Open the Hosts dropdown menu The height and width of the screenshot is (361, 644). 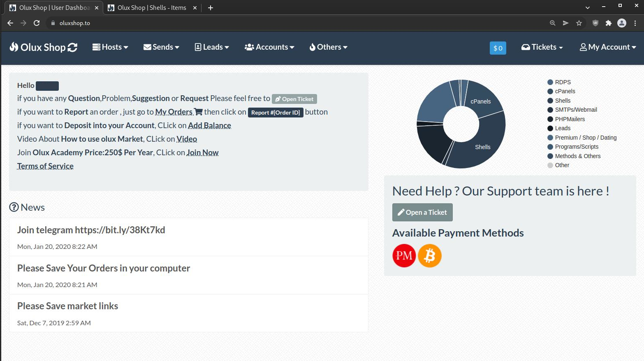[110, 47]
